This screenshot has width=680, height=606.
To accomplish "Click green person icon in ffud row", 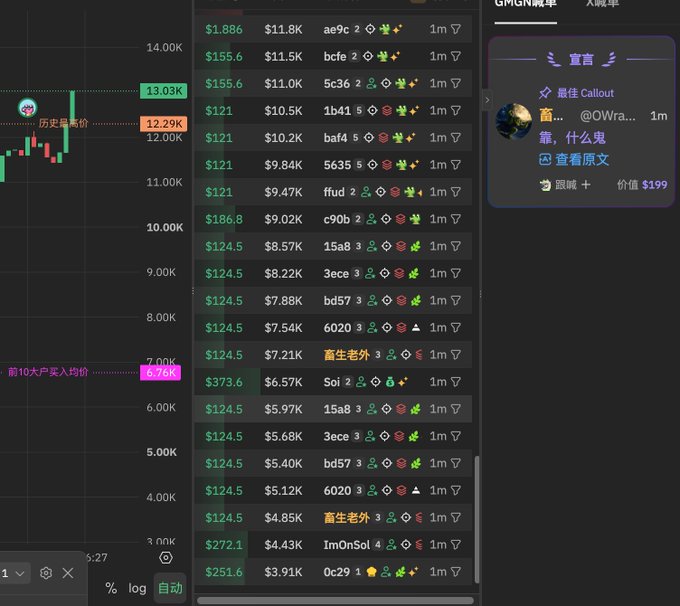I will tap(366, 192).
